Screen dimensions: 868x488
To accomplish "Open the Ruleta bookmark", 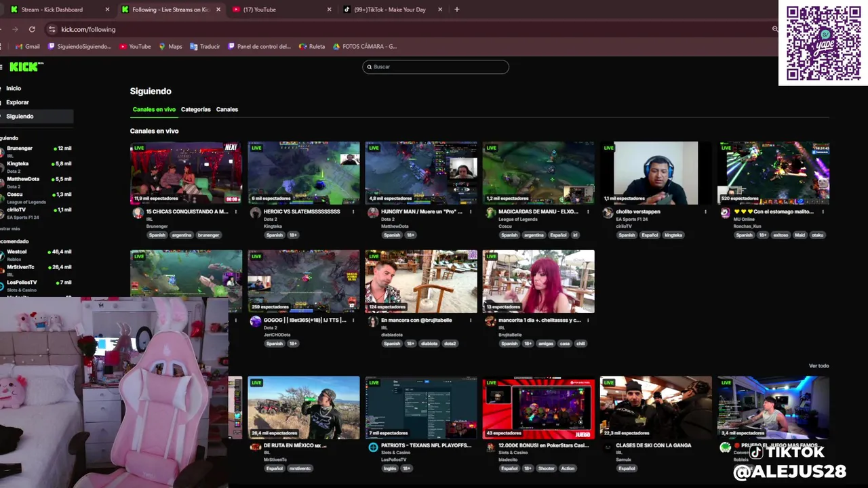I will pos(312,47).
